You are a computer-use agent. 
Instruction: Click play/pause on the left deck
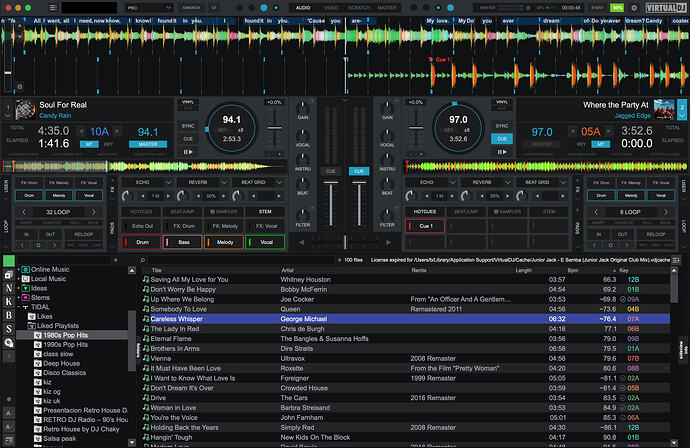pyautogui.click(x=188, y=152)
